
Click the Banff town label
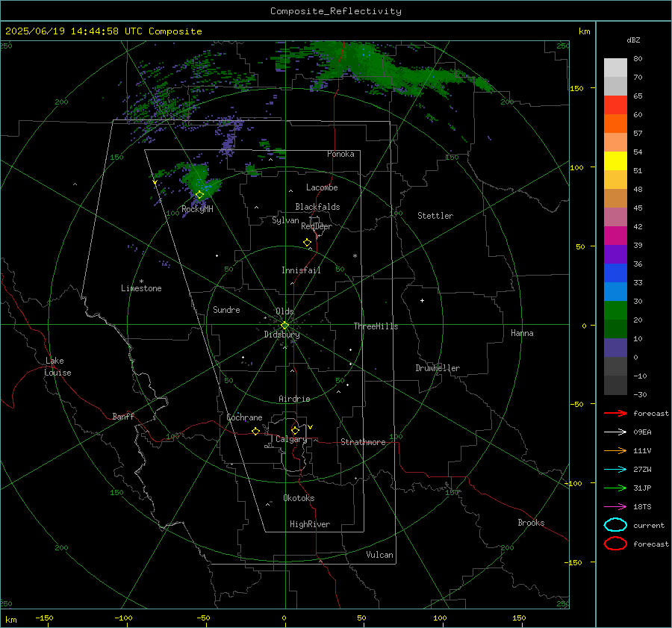[123, 416]
